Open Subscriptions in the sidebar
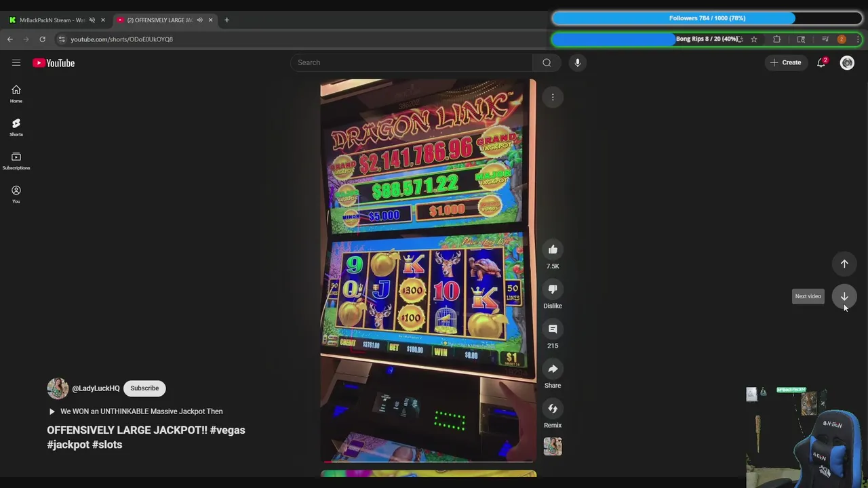This screenshot has width=868, height=488. (x=16, y=161)
